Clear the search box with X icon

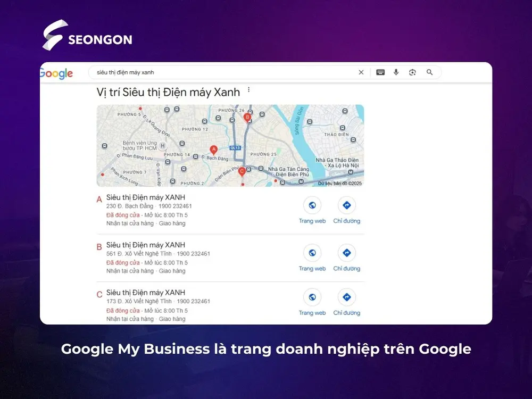361,72
